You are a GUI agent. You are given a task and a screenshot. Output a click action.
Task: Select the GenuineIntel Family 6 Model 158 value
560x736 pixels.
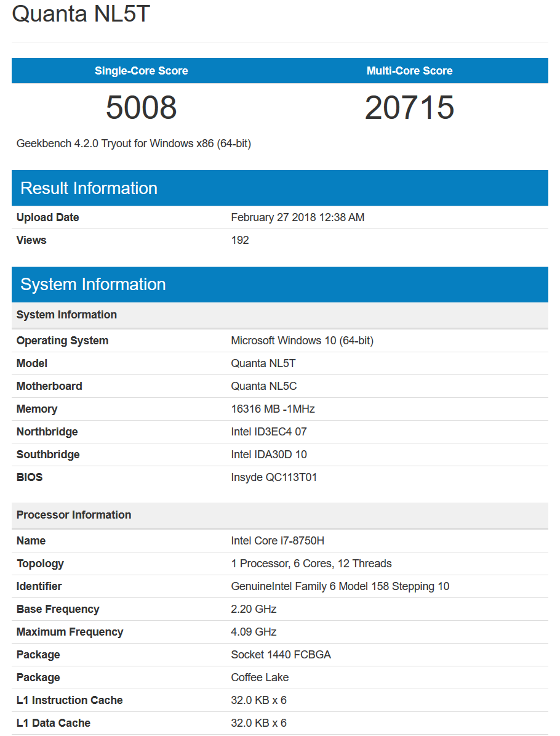pos(340,586)
